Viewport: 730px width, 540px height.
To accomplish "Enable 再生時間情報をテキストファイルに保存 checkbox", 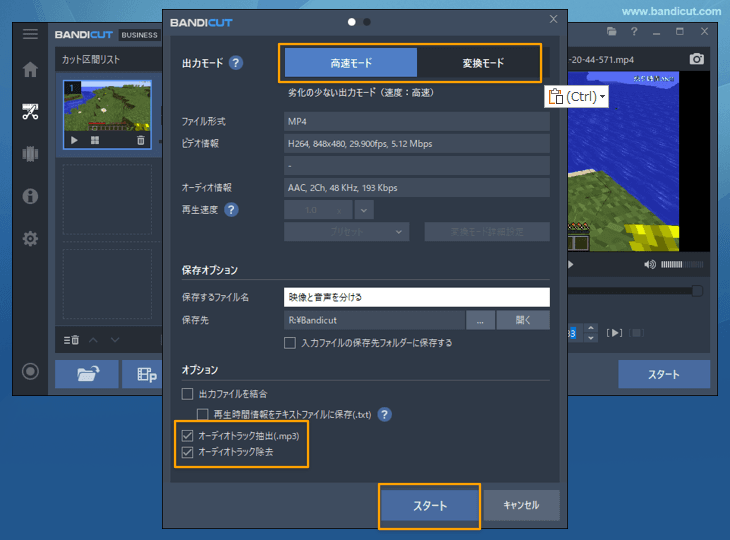I will pos(203,414).
